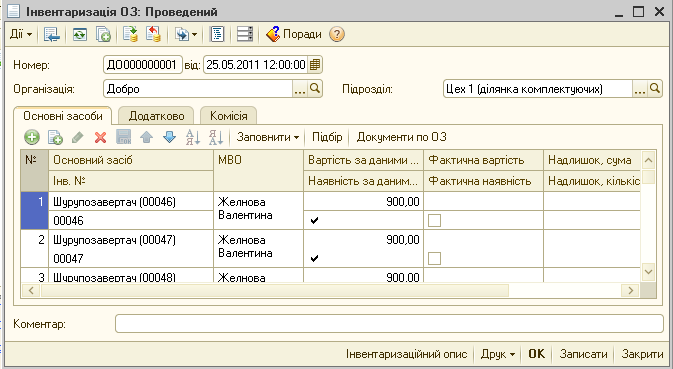Toggle Фактична наявність checkbox for item 00047
673x369 pixels.
[434, 258]
